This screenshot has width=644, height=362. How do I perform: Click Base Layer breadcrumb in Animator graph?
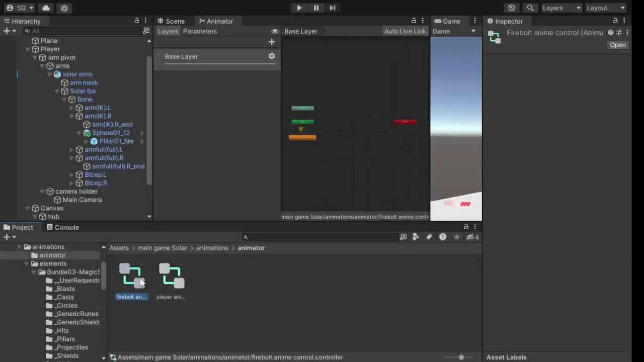tap(301, 31)
